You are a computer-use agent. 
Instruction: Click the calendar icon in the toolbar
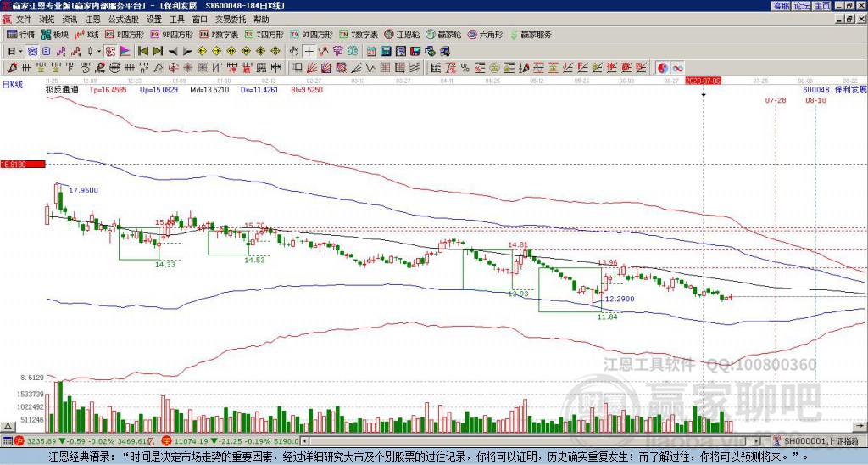pyautogui.click(x=371, y=51)
